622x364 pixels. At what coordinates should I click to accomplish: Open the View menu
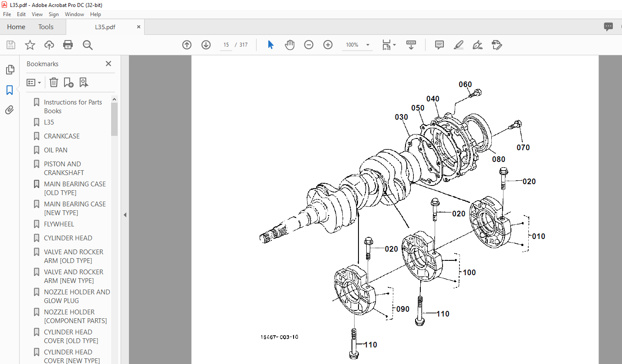[x=37, y=14]
